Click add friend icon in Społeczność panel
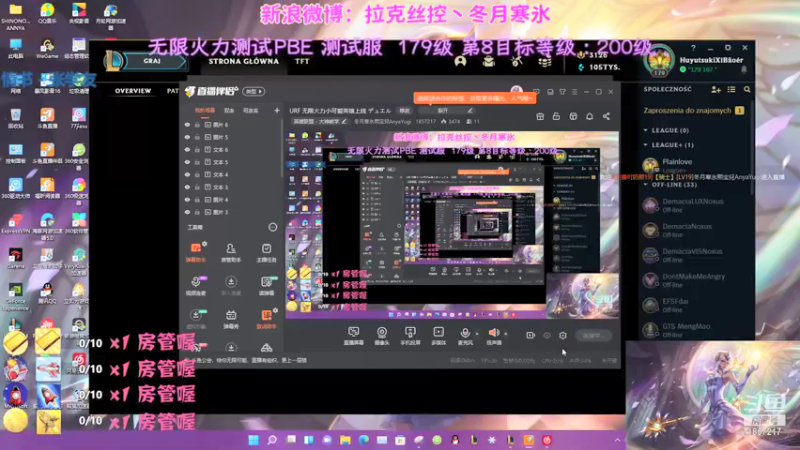Viewport: 800px width, 450px height. point(716,89)
